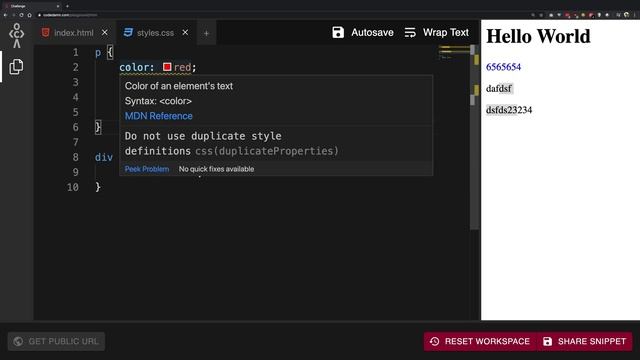The image size is (640, 360).
Task: Click the globe icon on GET PUBLIC URL
Action: pos(18,341)
